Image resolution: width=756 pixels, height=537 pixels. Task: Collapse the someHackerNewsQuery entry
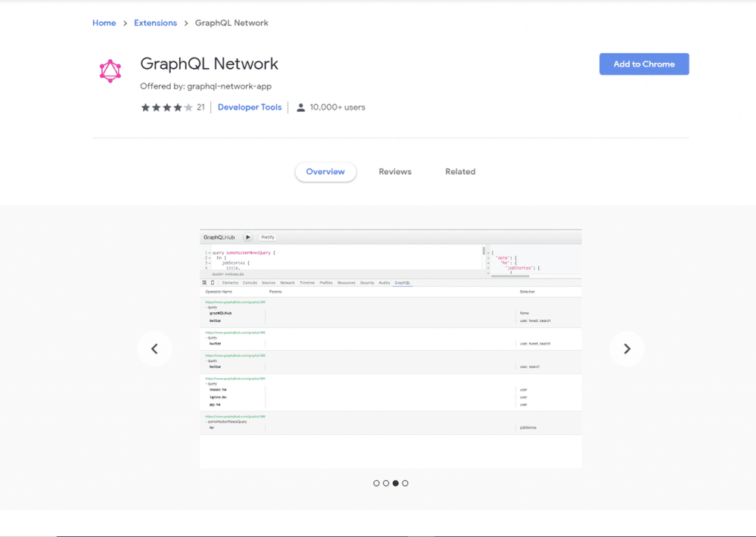pyautogui.click(x=207, y=421)
